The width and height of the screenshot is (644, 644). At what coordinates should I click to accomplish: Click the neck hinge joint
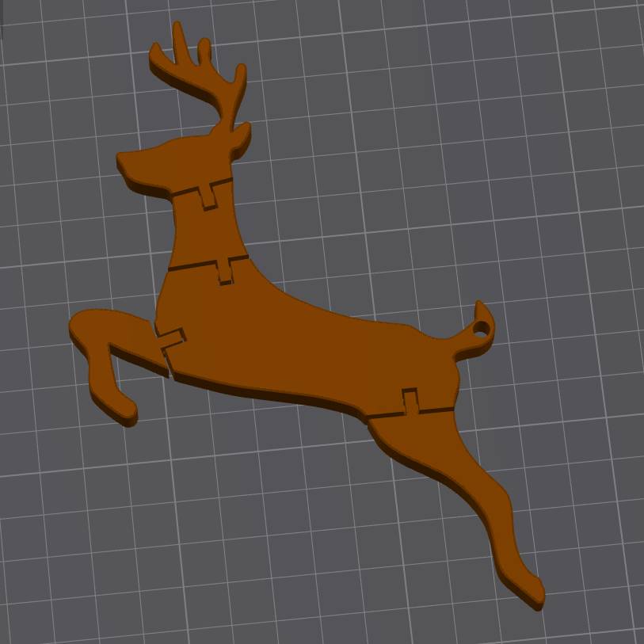(208, 198)
